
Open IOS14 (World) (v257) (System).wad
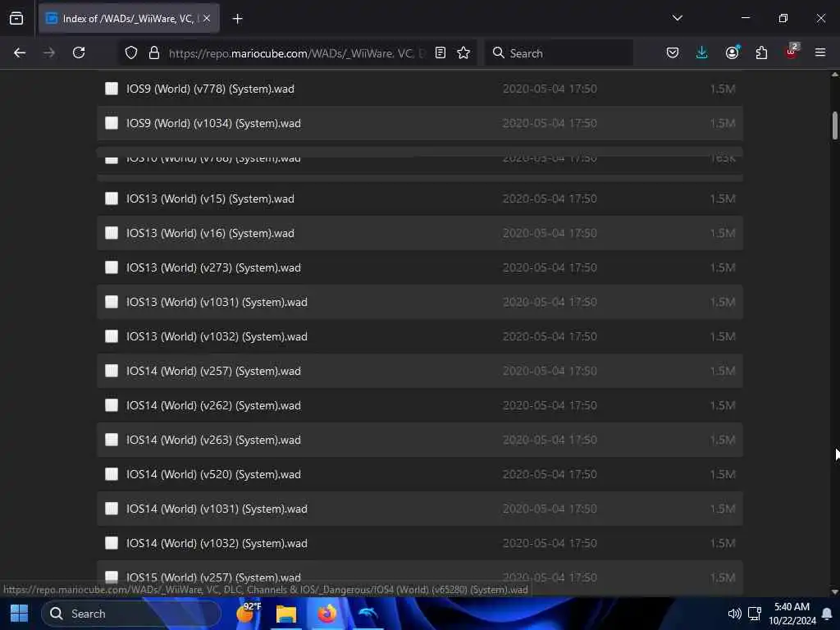coord(213,371)
